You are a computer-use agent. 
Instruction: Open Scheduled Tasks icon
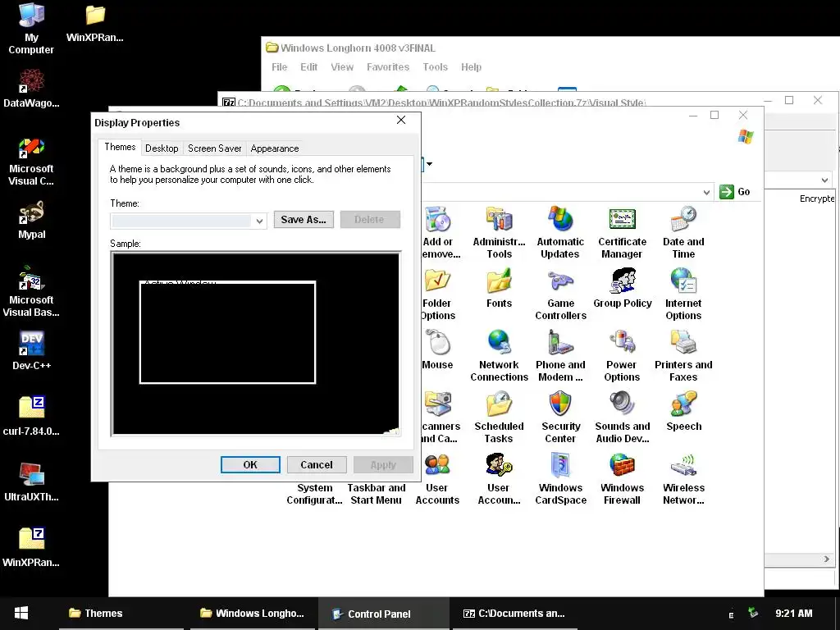[499, 417]
